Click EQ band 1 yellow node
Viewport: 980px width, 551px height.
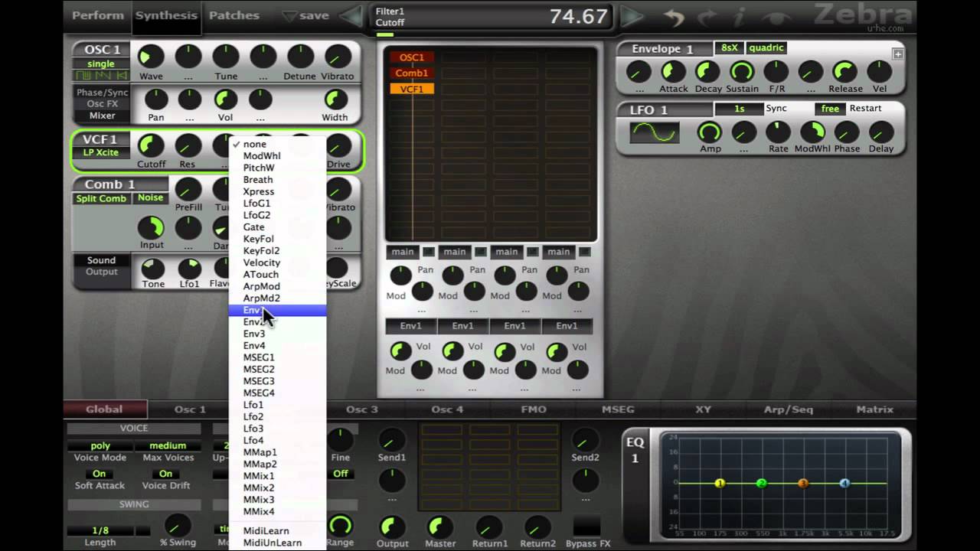pos(720,484)
